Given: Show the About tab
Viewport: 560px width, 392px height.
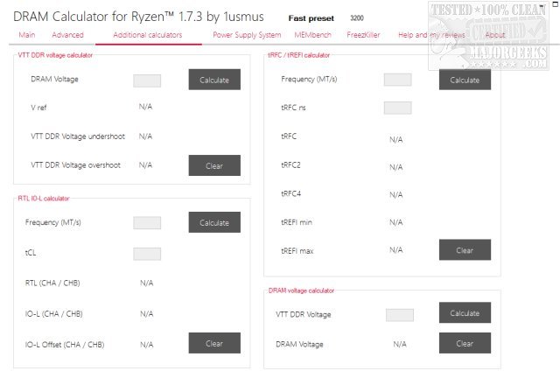Looking at the screenshot, I should pos(494,35).
